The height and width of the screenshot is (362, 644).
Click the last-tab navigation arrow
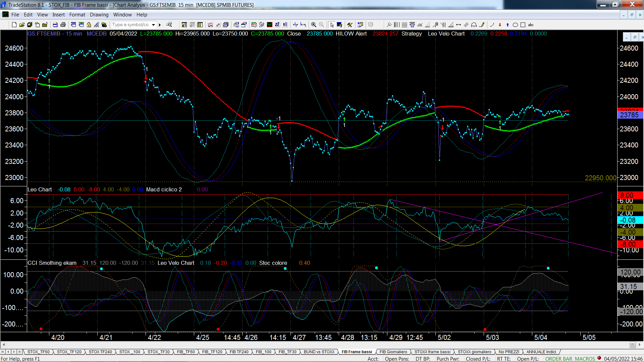[x=19, y=352]
